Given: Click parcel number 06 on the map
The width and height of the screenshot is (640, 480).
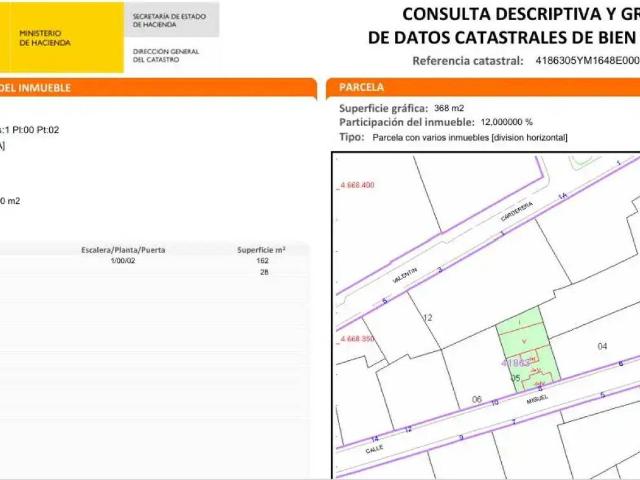Looking at the screenshot, I should [x=477, y=399].
